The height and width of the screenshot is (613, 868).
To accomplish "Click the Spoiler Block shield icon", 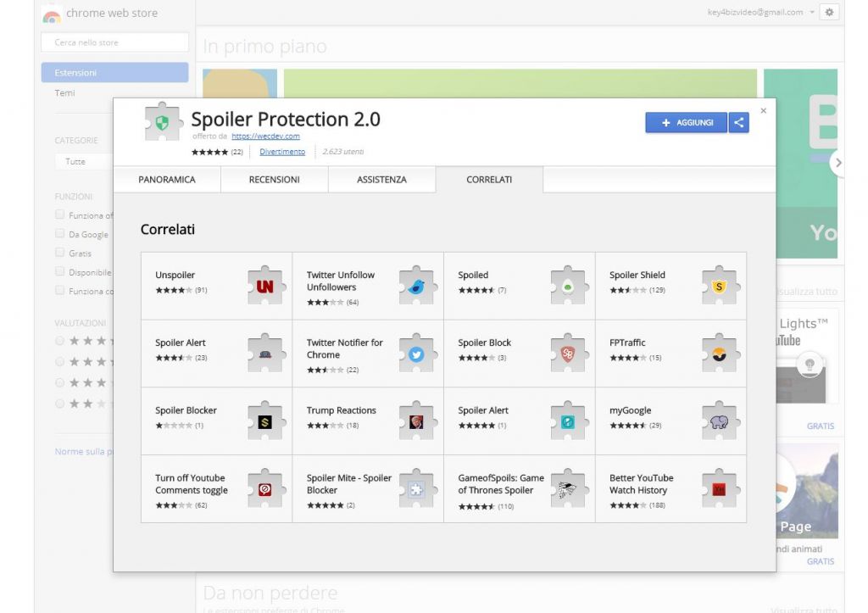I will pos(568,354).
